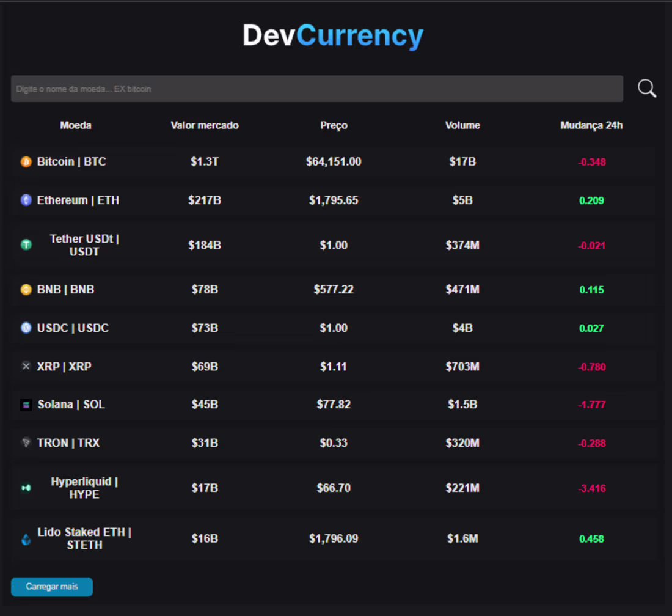This screenshot has height=616, width=672.
Task: Focus the coin name search field
Action: (316, 89)
